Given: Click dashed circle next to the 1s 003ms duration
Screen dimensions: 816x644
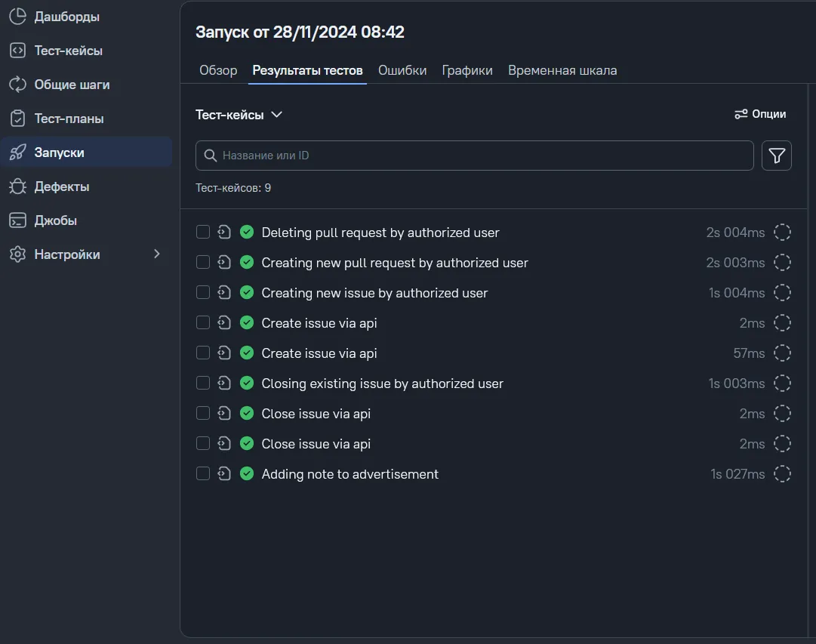Looking at the screenshot, I should [x=782, y=384].
